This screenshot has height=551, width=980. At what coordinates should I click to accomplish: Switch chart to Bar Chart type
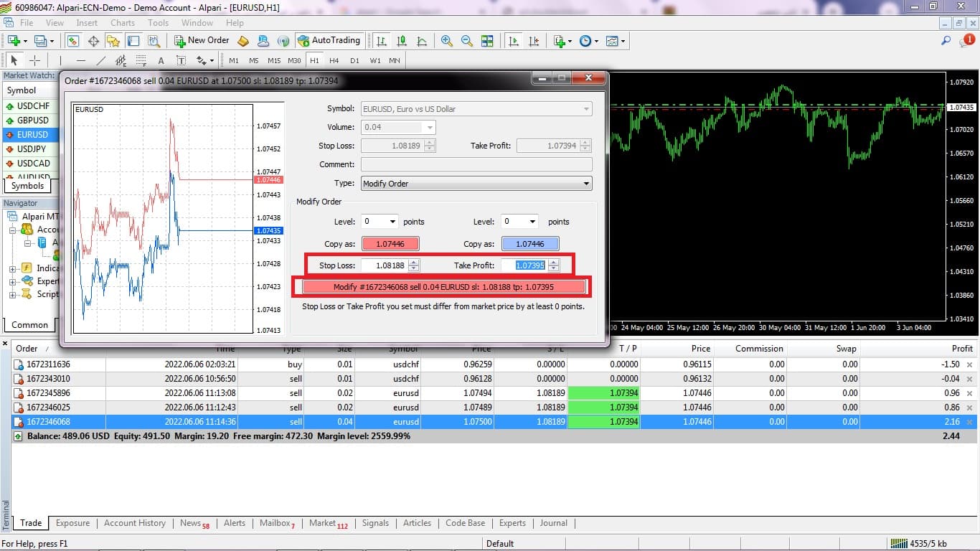pos(382,41)
